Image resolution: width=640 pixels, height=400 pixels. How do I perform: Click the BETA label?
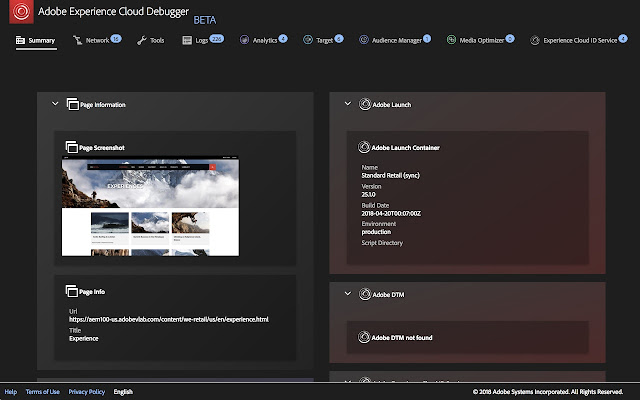204,20
